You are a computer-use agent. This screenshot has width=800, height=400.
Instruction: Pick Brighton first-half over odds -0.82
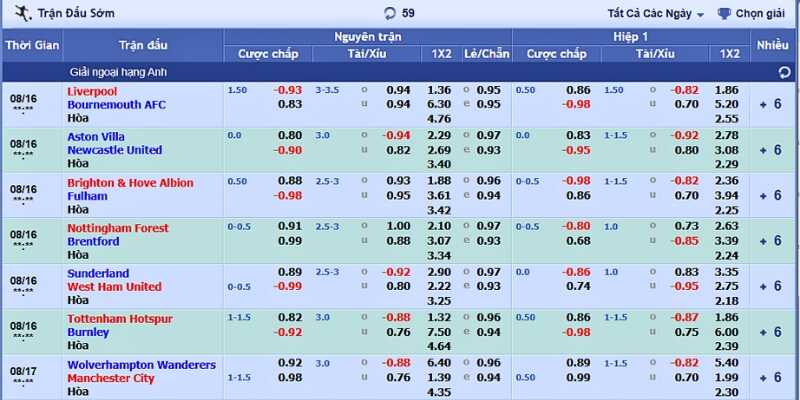[684, 181]
